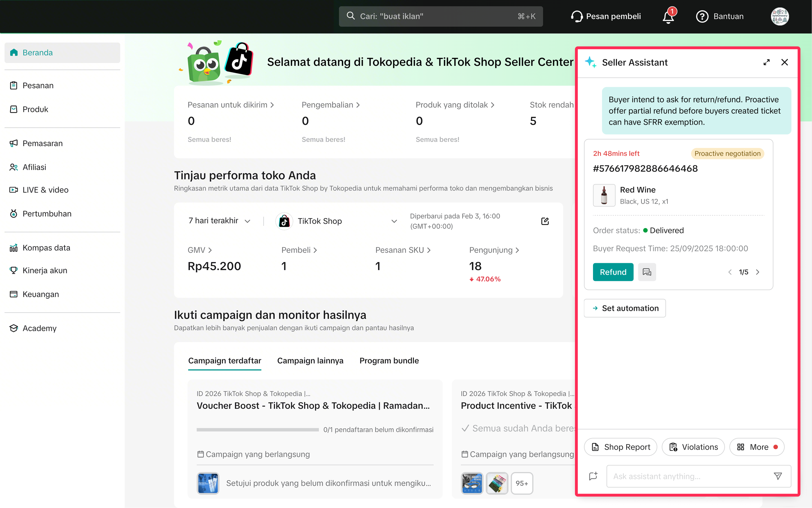Open Pembeli metric details
The height and width of the screenshot is (508, 812).
point(299,250)
